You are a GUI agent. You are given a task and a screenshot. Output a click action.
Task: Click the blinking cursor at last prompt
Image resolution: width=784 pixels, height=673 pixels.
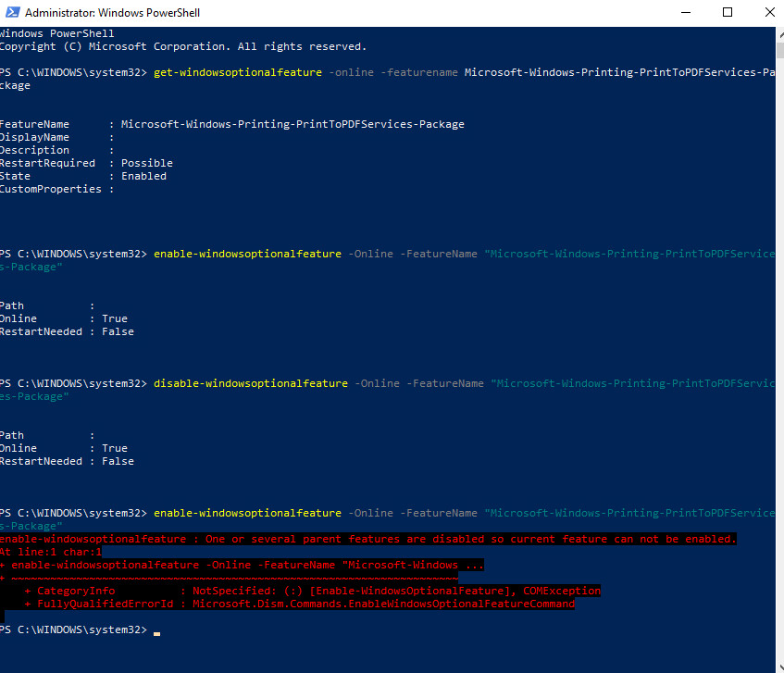(157, 633)
